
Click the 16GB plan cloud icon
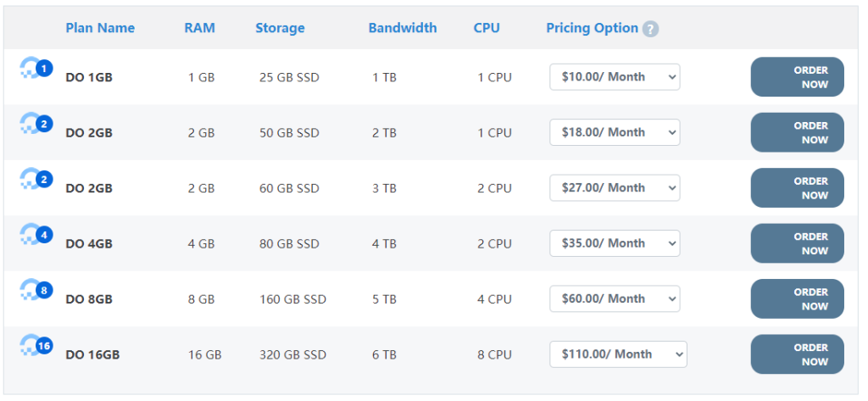(x=36, y=346)
